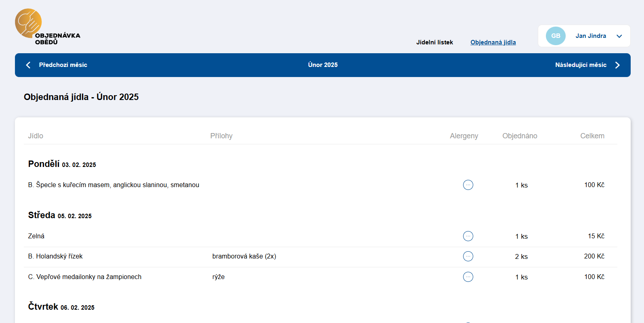The height and width of the screenshot is (323, 644).
Task: Open the Jídelní lístek tab
Action: [434, 42]
